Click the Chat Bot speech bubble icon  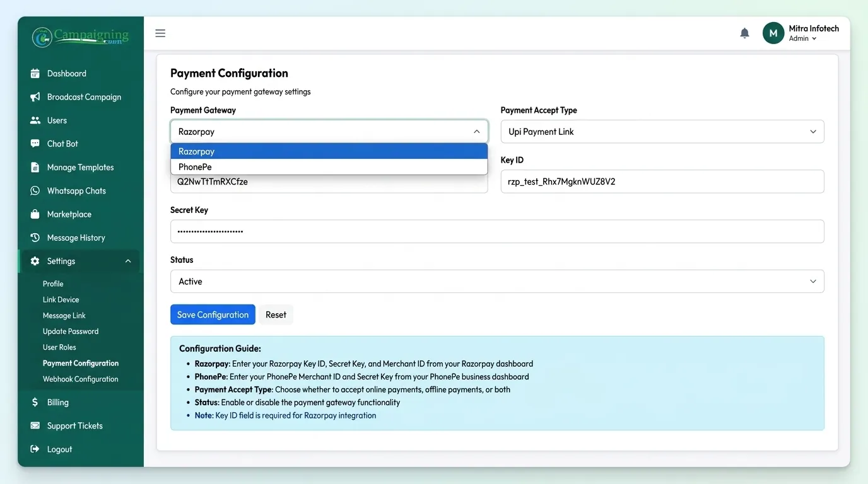tap(35, 144)
